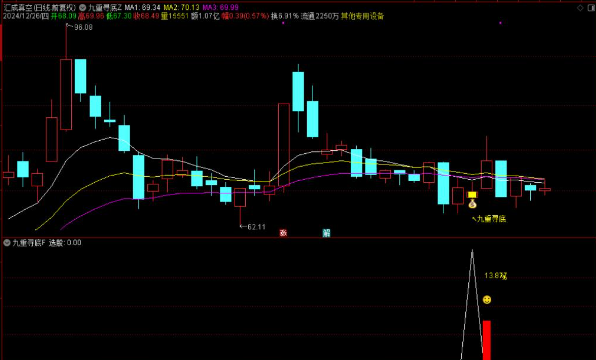Click the yellow 九重寻底 signal text
This screenshot has height=360, width=596.
tap(491, 219)
